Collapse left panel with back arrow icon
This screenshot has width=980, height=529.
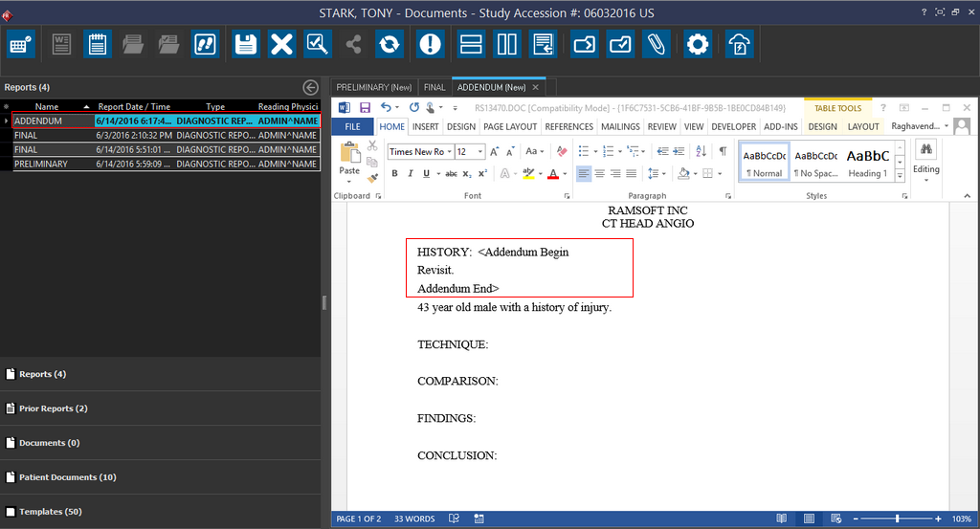pos(310,87)
